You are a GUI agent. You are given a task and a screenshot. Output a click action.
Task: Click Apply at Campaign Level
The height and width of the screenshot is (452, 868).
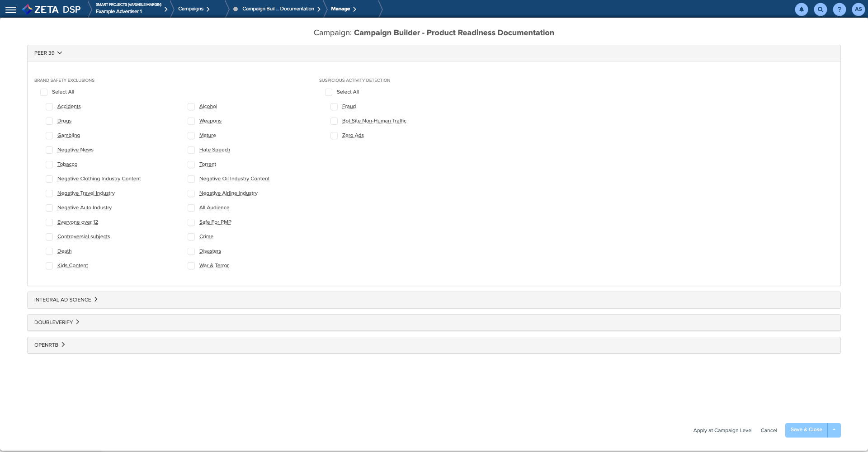coord(722,430)
